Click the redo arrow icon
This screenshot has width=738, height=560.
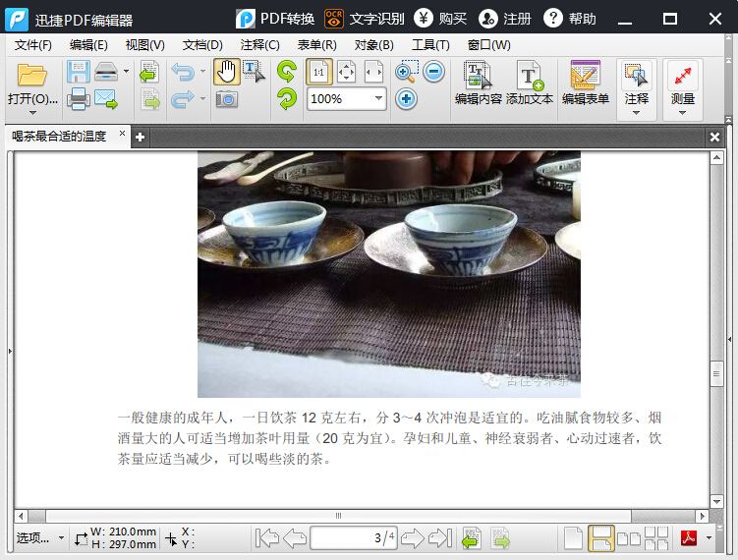click(183, 99)
